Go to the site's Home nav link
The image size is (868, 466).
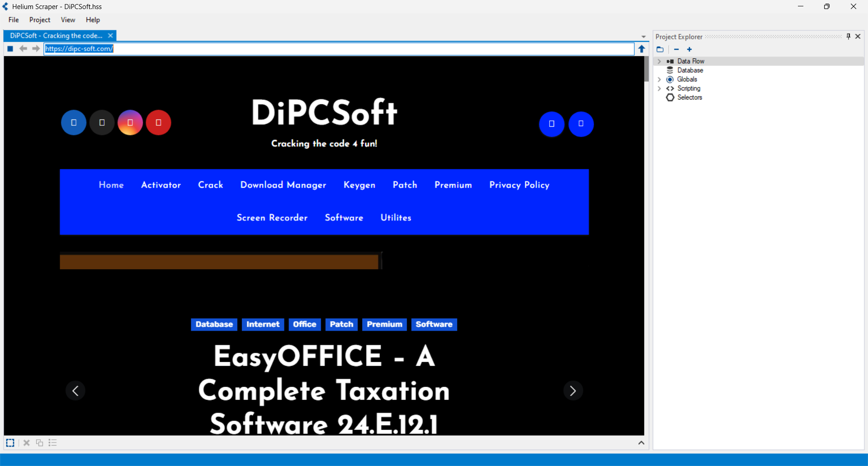point(111,185)
